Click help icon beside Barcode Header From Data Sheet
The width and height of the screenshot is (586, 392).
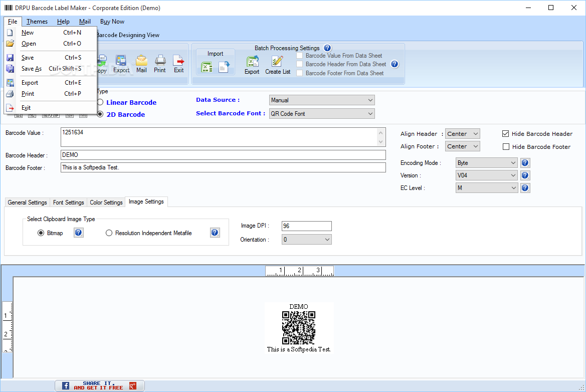coord(395,64)
